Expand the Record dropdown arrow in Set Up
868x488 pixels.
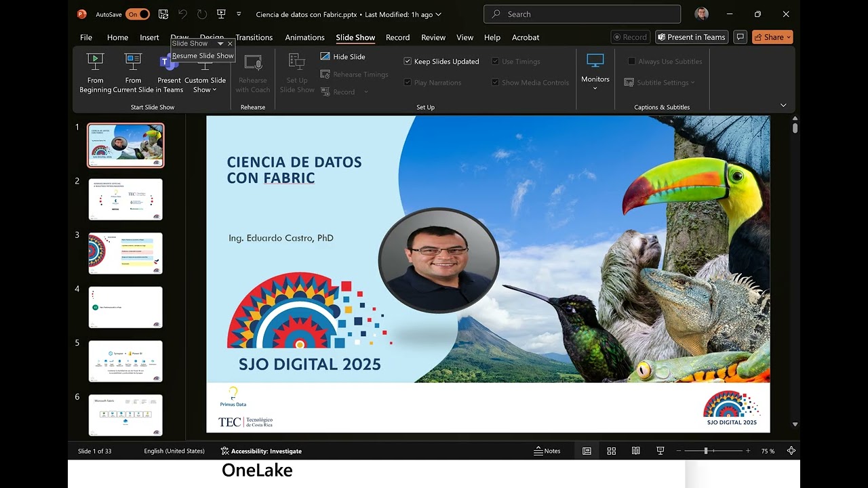click(366, 92)
